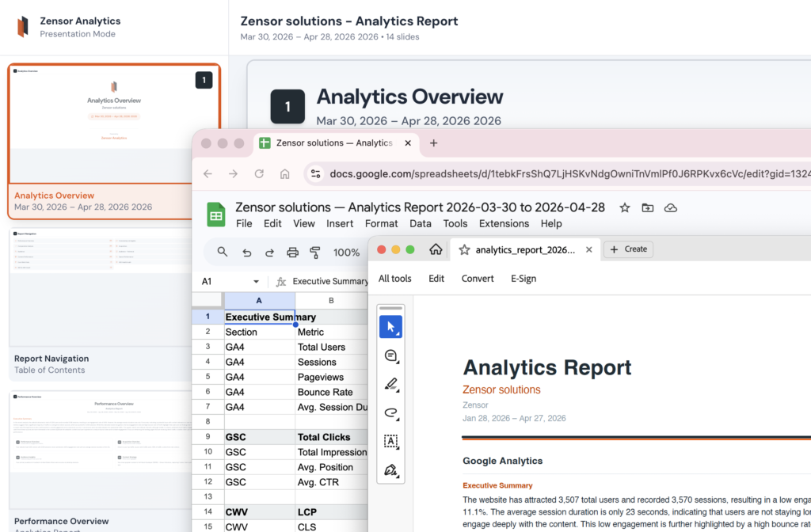Click the Create button in Acrobat
The width and height of the screenshot is (811, 532).
click(x=628, y=249)
